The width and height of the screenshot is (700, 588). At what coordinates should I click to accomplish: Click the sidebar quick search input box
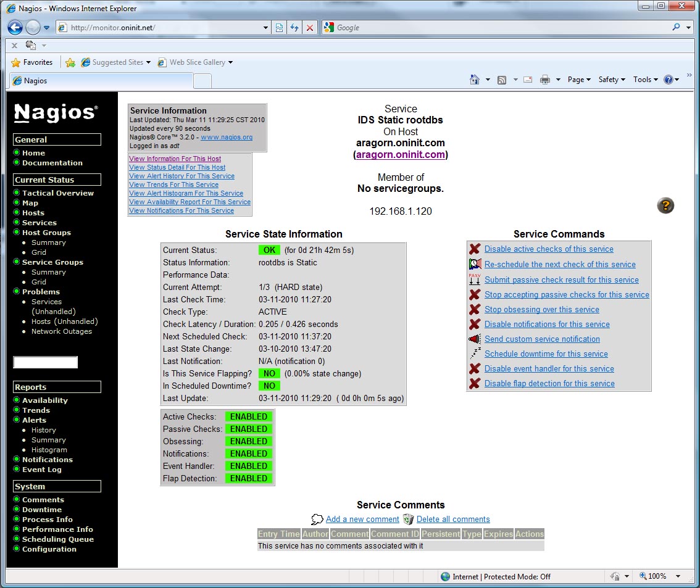tap(46, 362)
